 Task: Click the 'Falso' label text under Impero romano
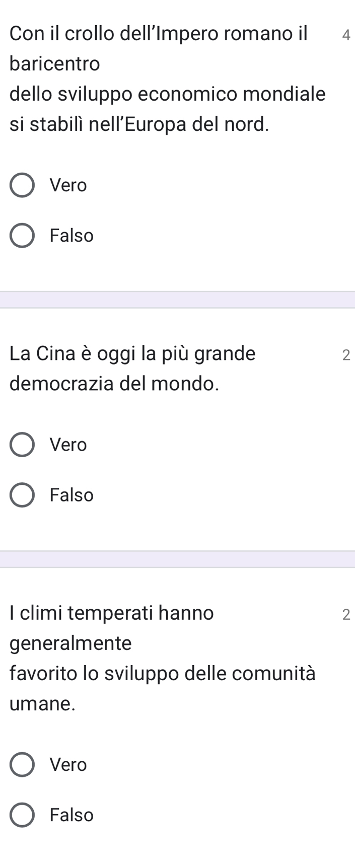click(72, 236)
